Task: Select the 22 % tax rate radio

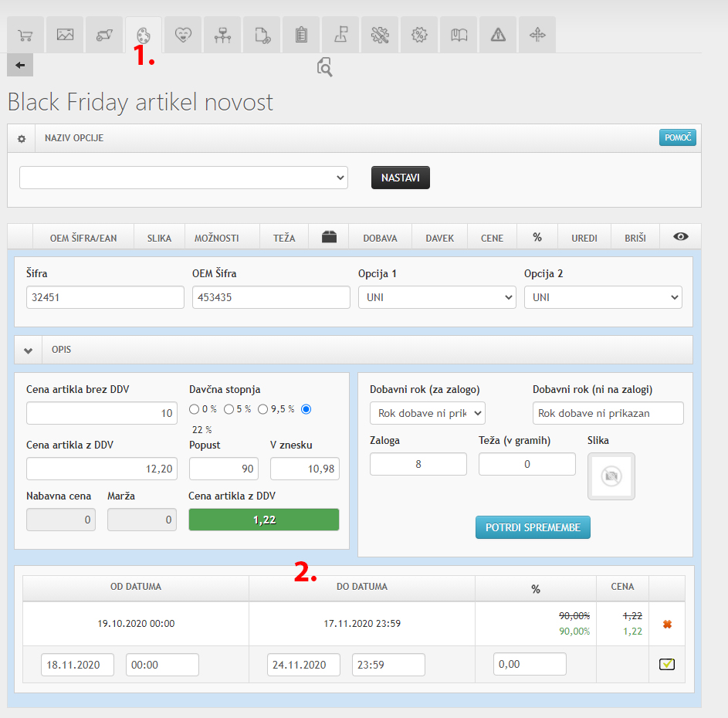Action: 306,409
